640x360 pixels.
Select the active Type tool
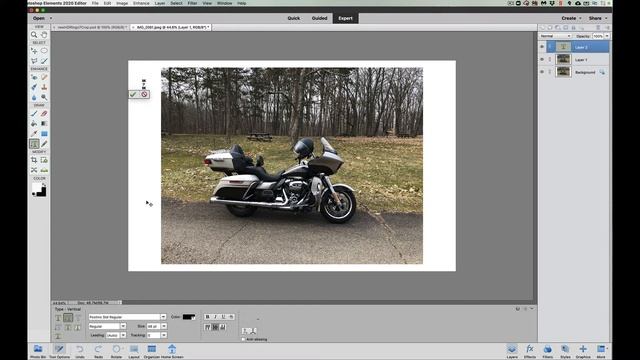tap(34, 144)
